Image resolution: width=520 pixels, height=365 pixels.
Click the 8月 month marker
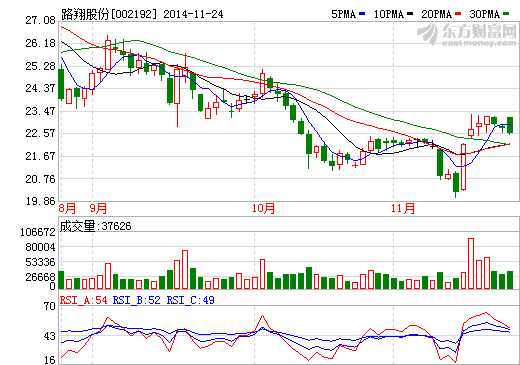(67, 209)
